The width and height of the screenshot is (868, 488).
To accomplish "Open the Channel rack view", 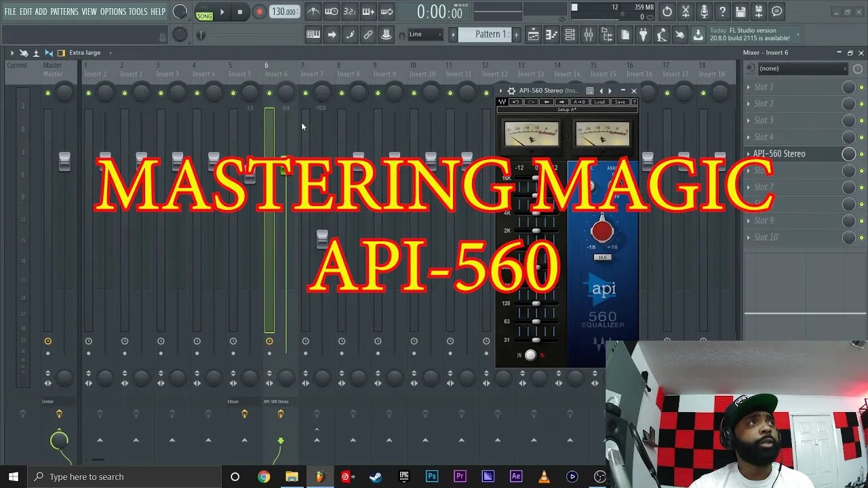I will pyautogui.click(x=570, y=35).
